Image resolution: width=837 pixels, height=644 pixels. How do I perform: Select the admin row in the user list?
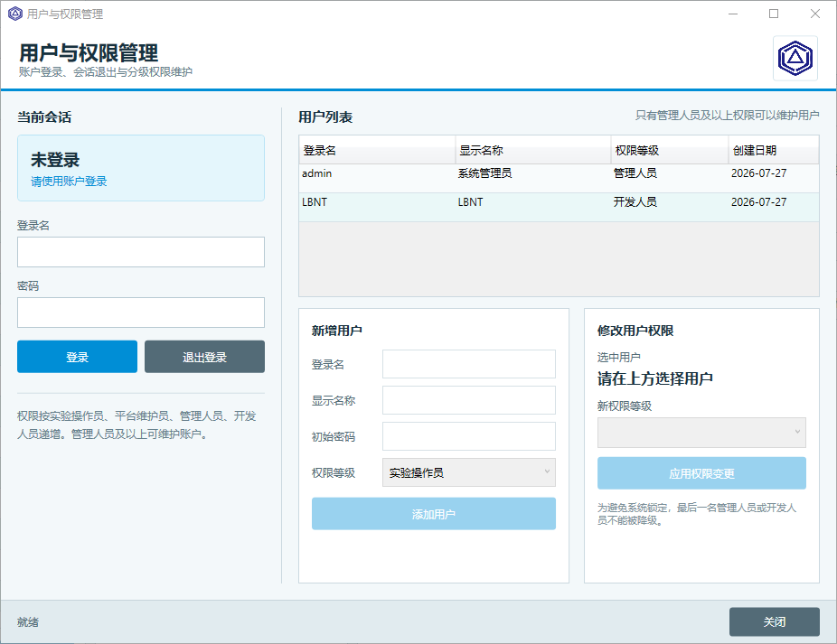click(559, 178)
